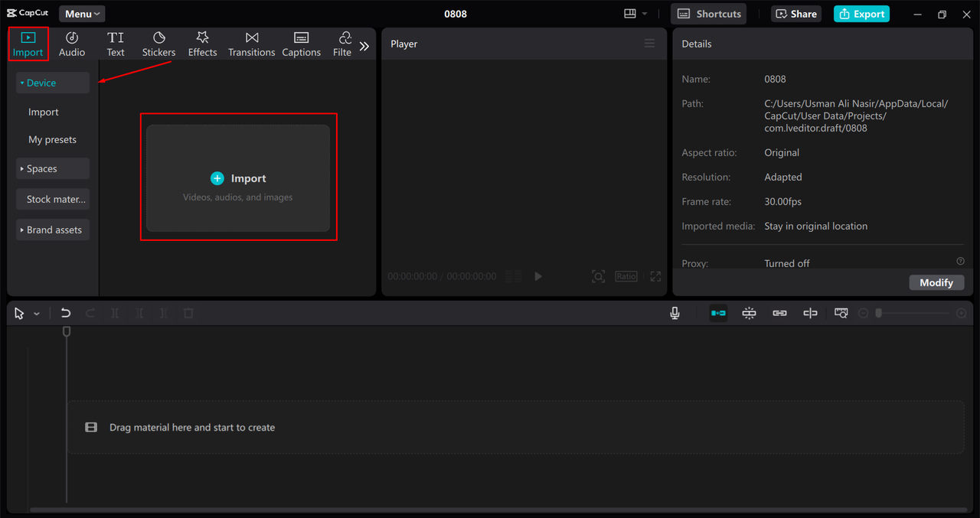Expand the layout dropdown arrow

[645, 14]
